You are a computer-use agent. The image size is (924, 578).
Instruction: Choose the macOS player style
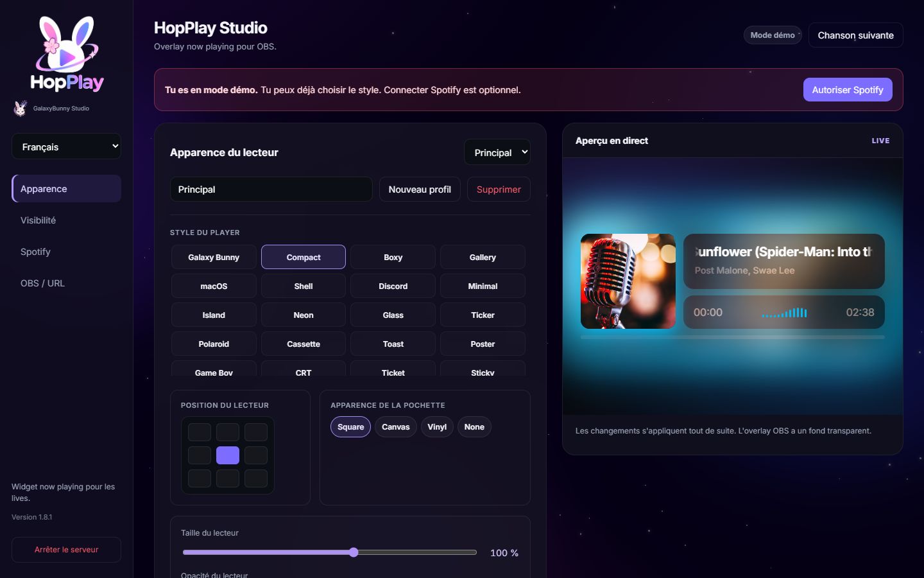coord(214,286)
